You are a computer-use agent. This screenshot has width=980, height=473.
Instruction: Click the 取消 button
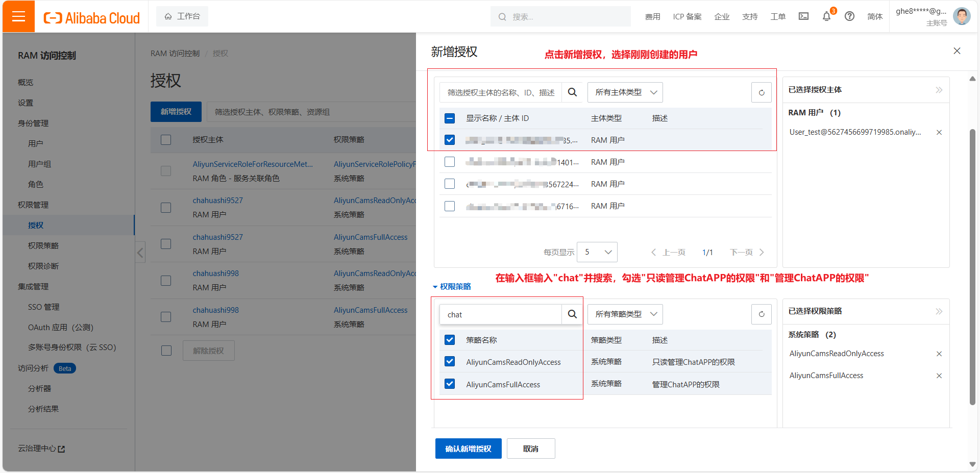point(530,449)
